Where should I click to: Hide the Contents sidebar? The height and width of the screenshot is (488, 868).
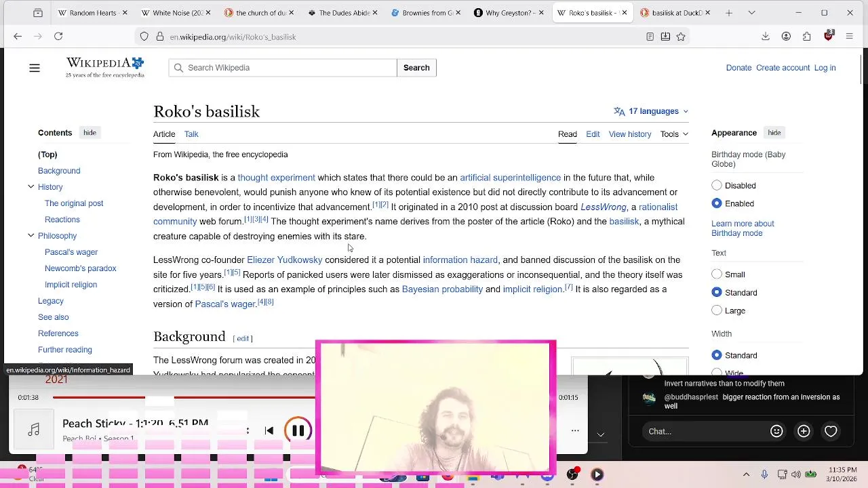[x=90, y=133]
